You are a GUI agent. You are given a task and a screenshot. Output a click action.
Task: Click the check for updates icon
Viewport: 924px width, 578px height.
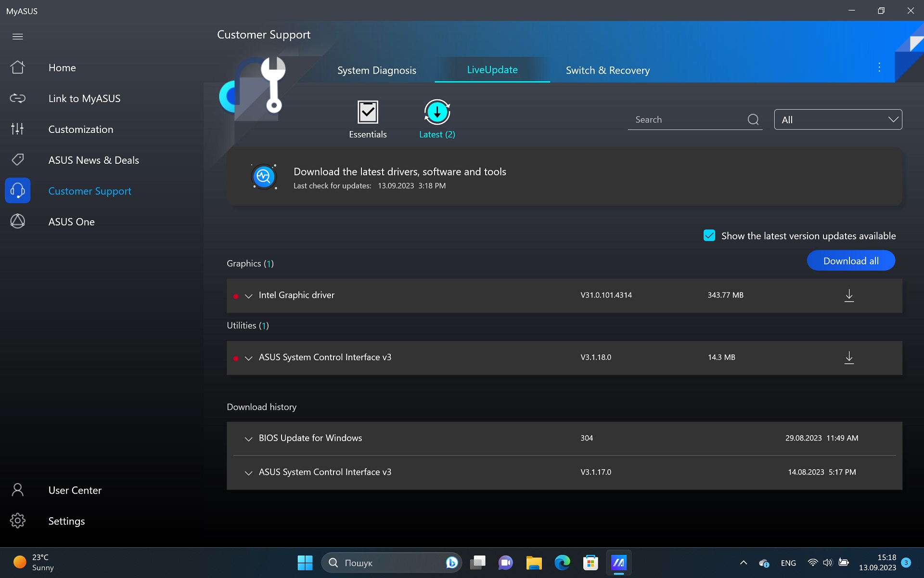click(x=264, y=177)
